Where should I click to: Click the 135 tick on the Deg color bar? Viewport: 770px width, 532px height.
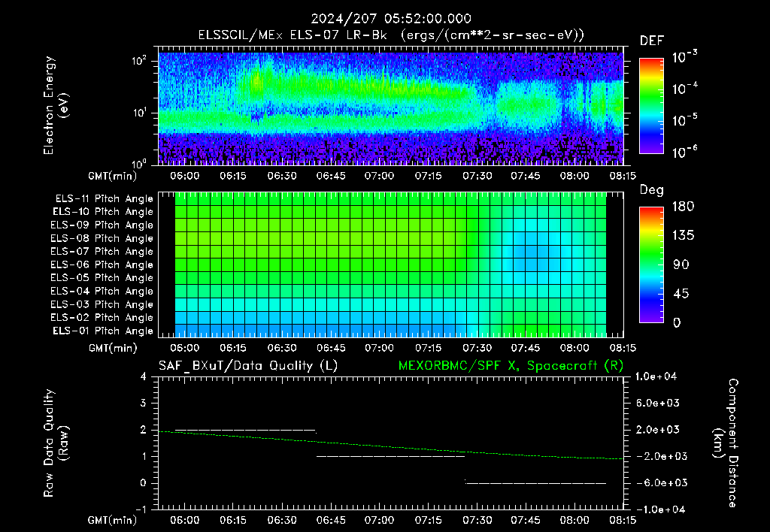pyautogui.click(x=683, y=236)
